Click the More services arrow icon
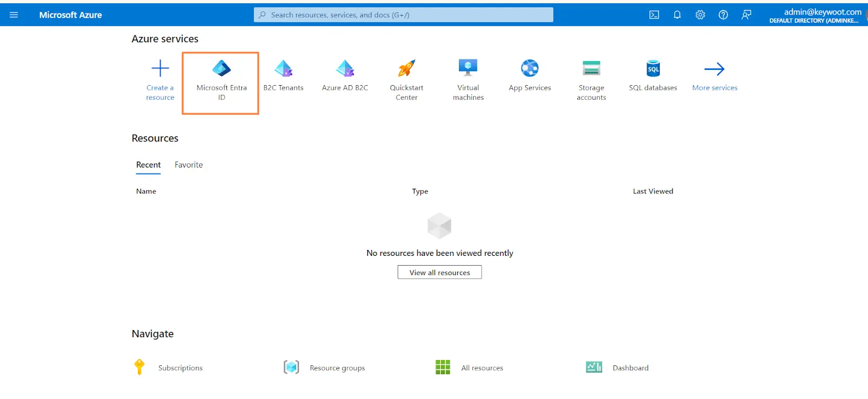The image size is (868, 399). click(714, 69)
